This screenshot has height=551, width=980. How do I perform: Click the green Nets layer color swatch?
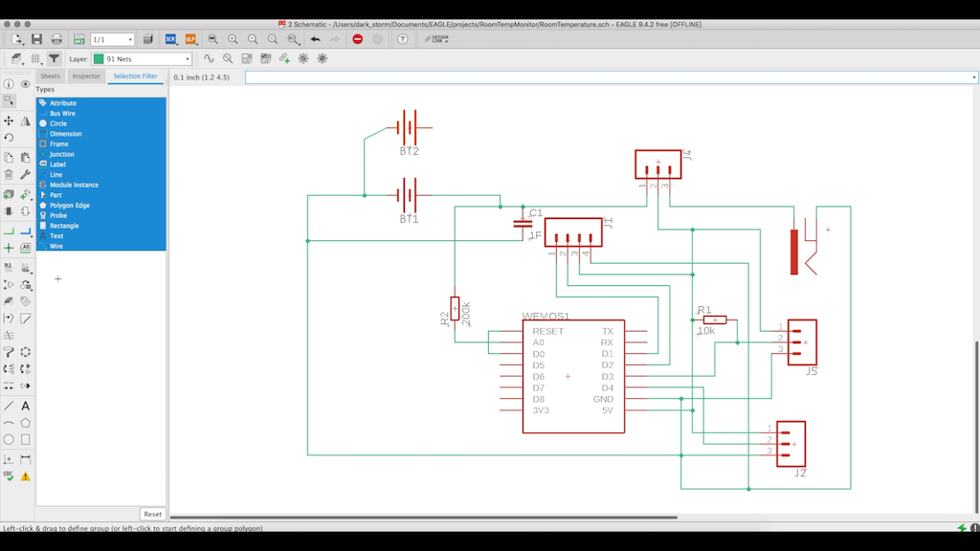(x=99, y=58)
